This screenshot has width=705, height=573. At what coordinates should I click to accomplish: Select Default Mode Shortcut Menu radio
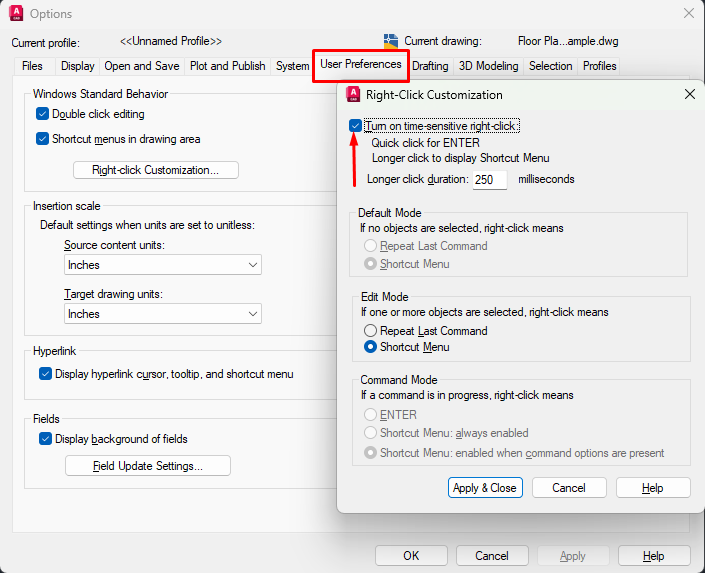pyautogui.click(x=370, y=264)
